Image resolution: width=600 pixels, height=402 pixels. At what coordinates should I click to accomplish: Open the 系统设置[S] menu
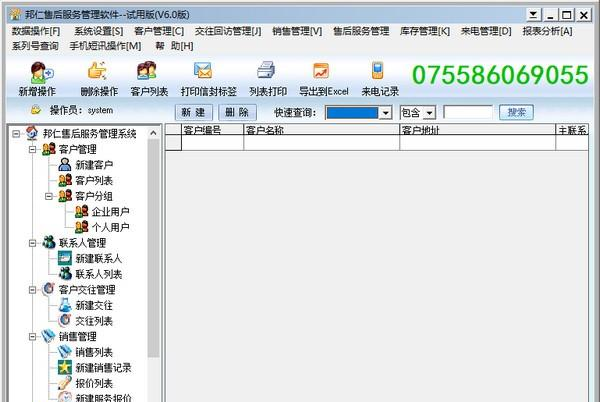pos(98,31)
